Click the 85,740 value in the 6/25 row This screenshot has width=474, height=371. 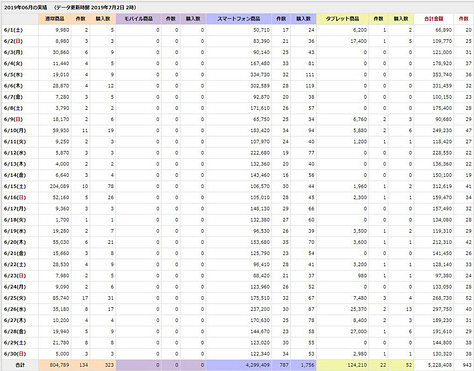coord(61,298)
